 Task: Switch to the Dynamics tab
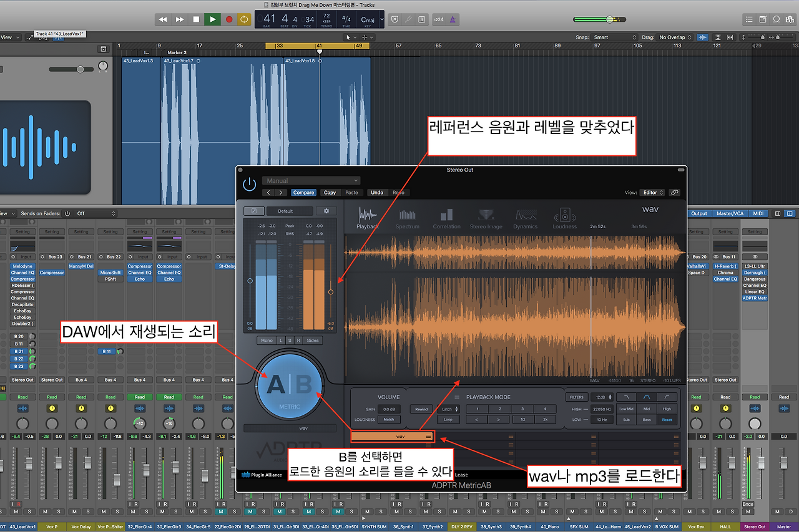pyautogui.click(x=526, y=218)
